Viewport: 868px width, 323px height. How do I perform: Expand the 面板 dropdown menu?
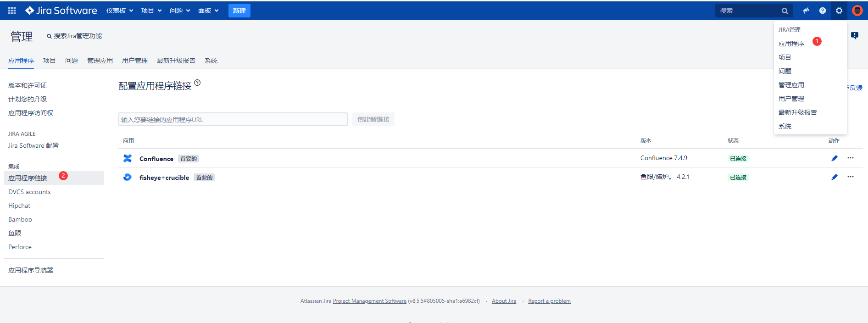208,11
